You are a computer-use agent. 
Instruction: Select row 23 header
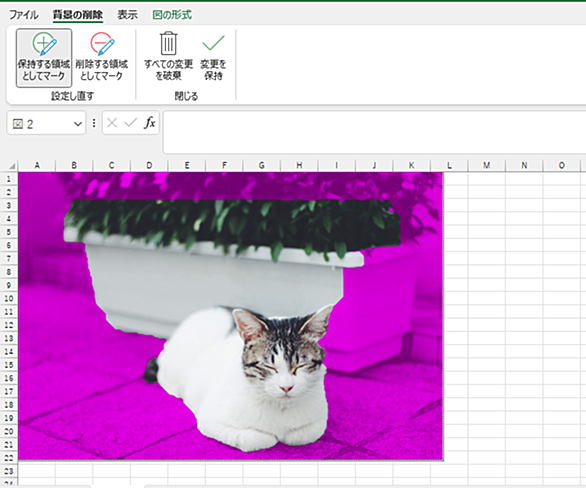click(9, 471)
